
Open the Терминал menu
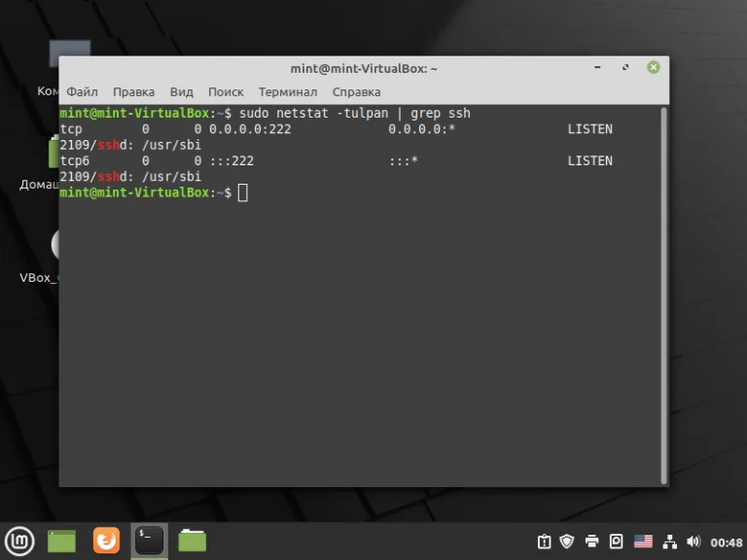[288, 92]
